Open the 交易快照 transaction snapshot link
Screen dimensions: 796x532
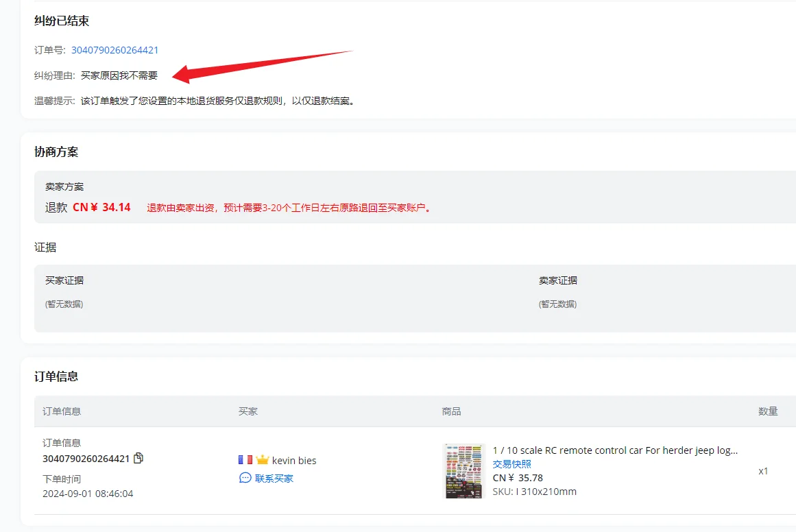tap(511, 464)
